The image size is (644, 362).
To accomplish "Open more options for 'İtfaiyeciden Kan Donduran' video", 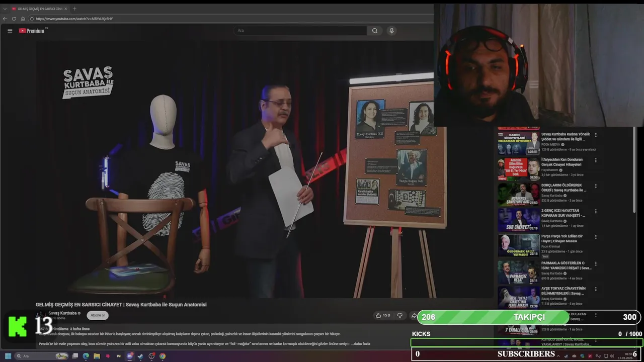I will tap(596, 160).
